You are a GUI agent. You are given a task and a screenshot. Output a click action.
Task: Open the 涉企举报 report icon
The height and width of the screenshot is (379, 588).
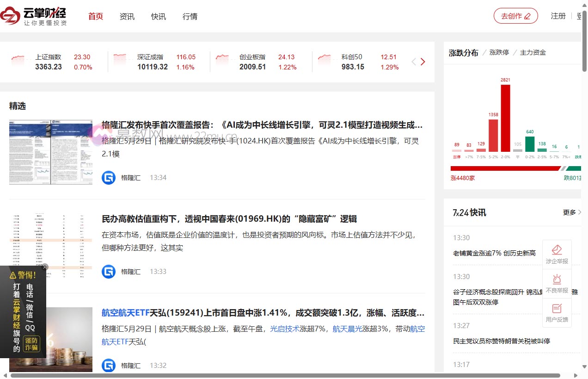[557, 250]
